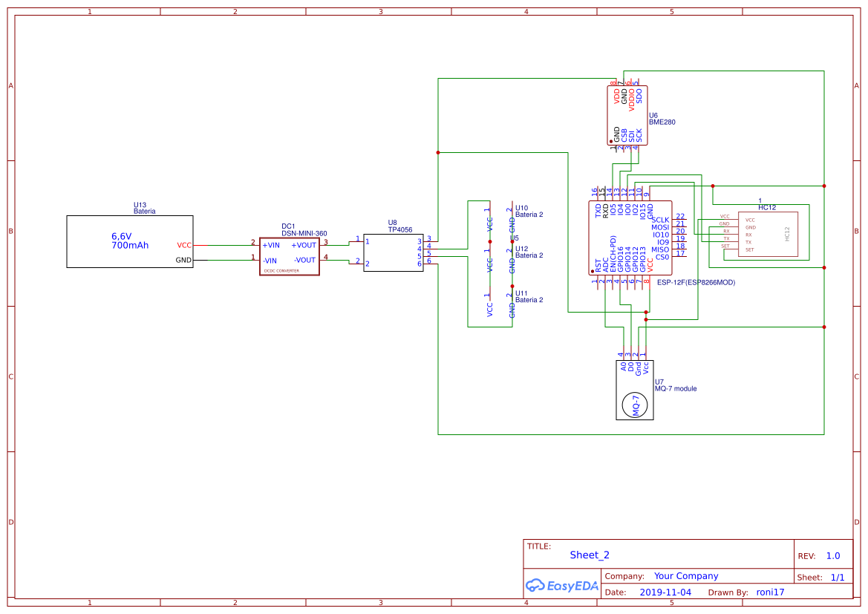Click the Drawn By roni17 text

coord(769,592)
